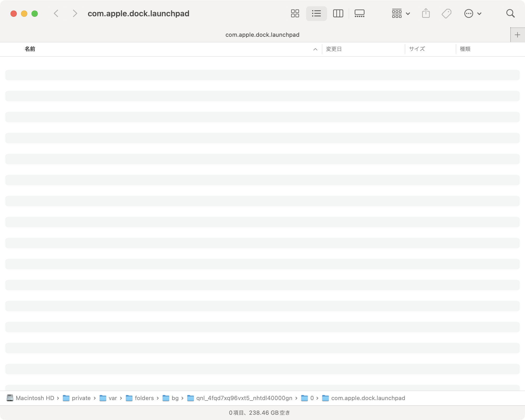Add a new tab with plus button
The height and width of the screenshot is (420, 525).
click(517, 35)
